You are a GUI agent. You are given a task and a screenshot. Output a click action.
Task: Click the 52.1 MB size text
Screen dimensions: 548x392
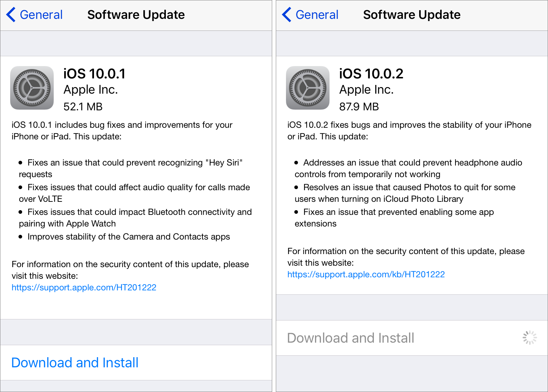[x=83, y=107]
